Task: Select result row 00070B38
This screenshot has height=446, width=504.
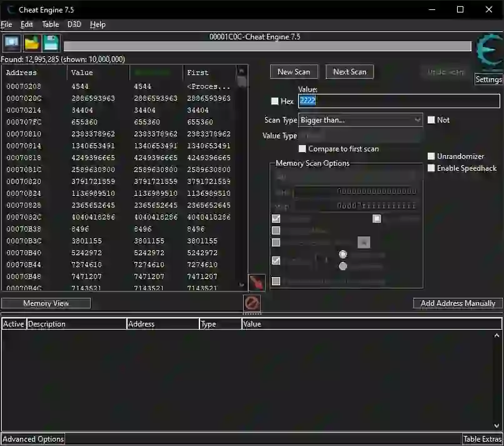Action: pos(119,230)
